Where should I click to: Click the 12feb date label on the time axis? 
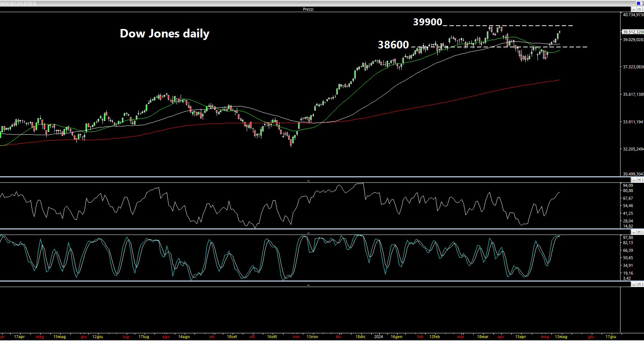[434, 337]
